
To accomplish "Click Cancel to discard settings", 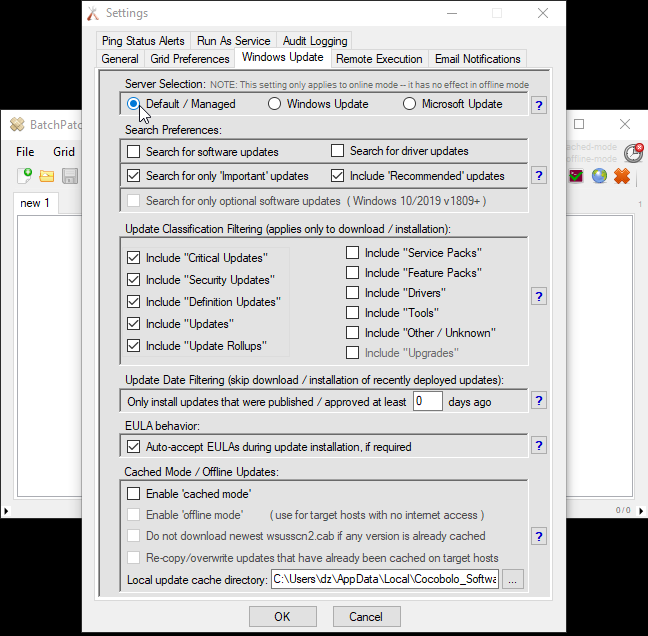I will click(366, 617).
